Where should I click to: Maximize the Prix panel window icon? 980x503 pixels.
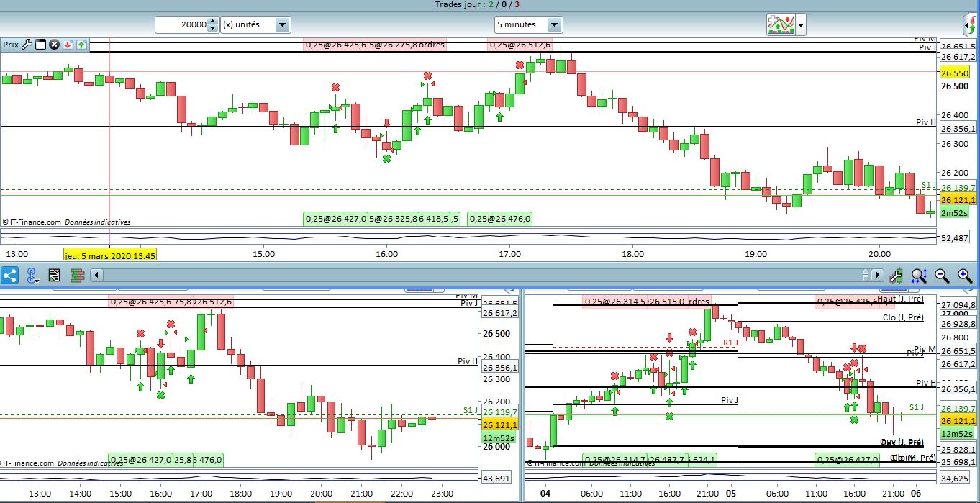coord(40,45)
